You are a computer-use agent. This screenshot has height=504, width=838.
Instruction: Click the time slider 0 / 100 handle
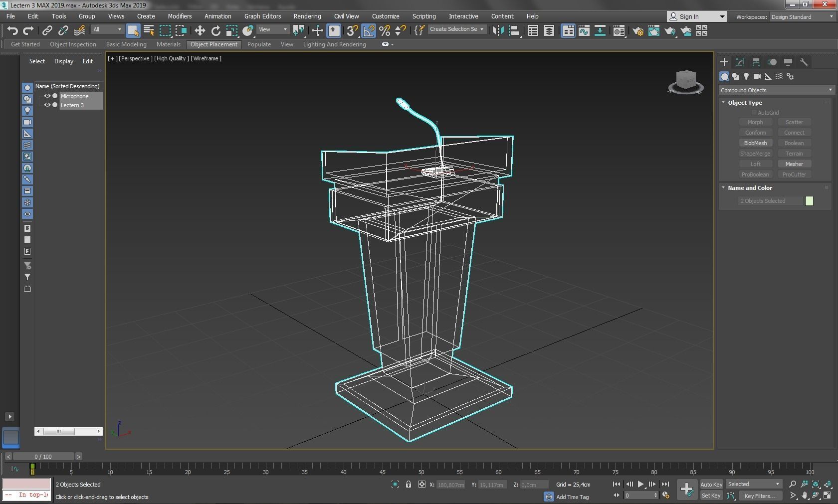(43, 456)
